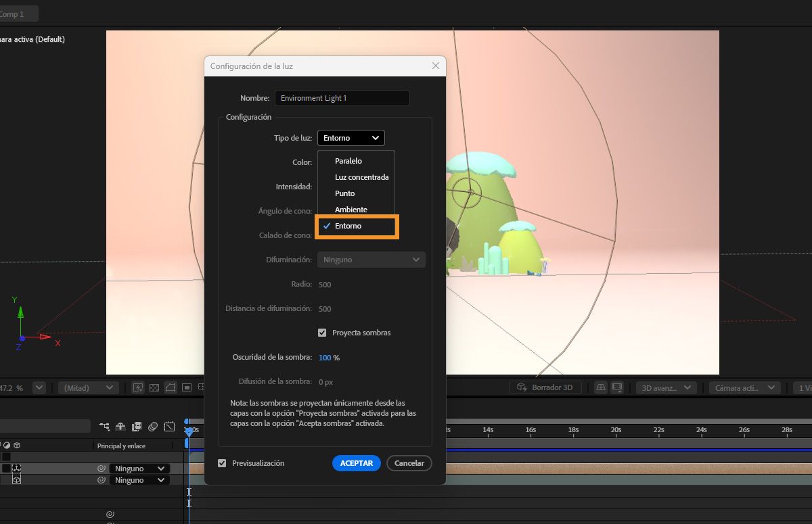Click pick whip on the first Ninguno row
The image size is (812, 524).
pyautogui.click(x=101, y=469)
